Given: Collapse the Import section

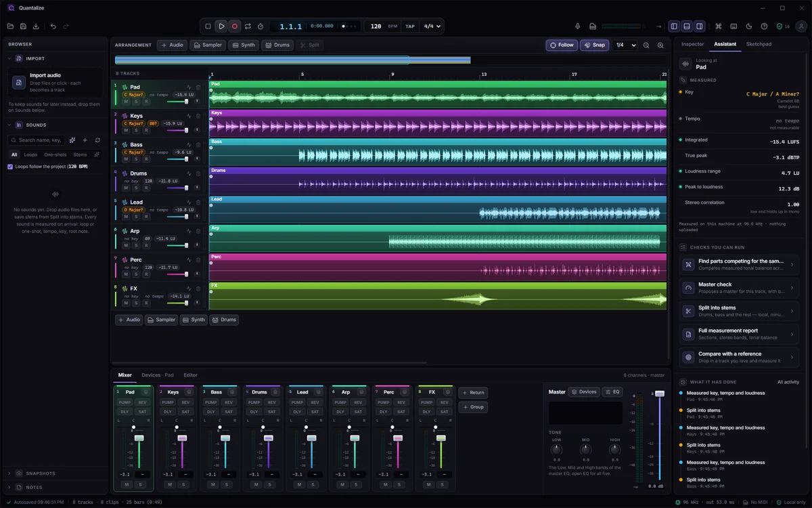Looking at the screenshot, I should 9,59.
